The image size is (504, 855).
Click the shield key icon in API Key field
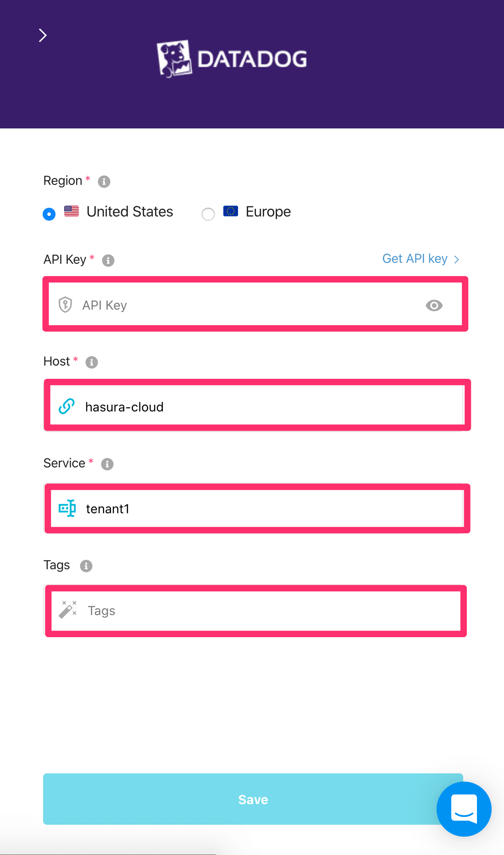coord(66,305)
